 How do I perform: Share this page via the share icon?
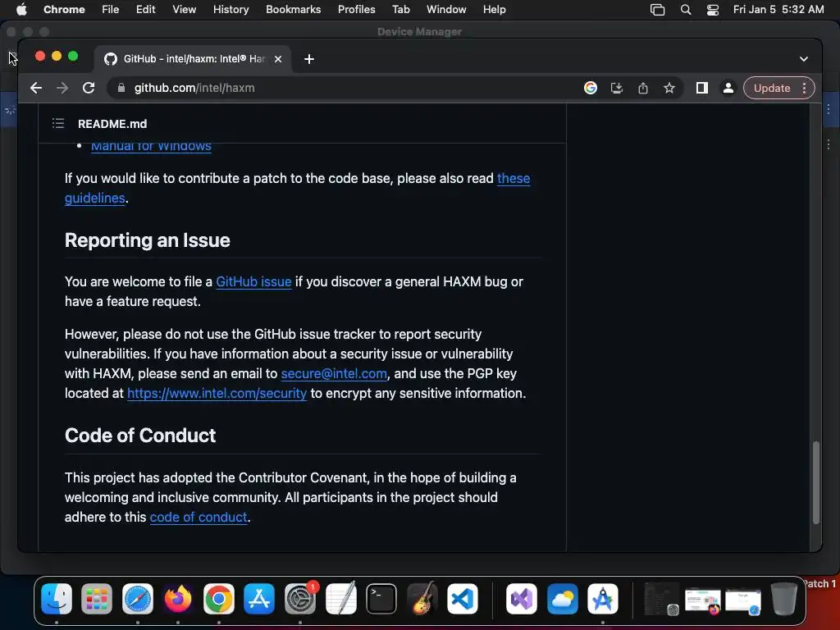pyautogui.click(x=643, y=88)
